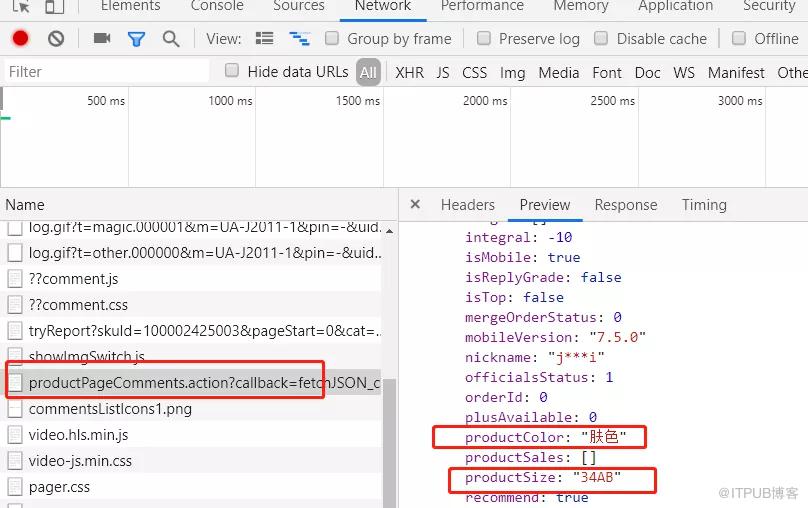Select the Network tab
This screenshot has height=508, width=808.
(383, 6)
